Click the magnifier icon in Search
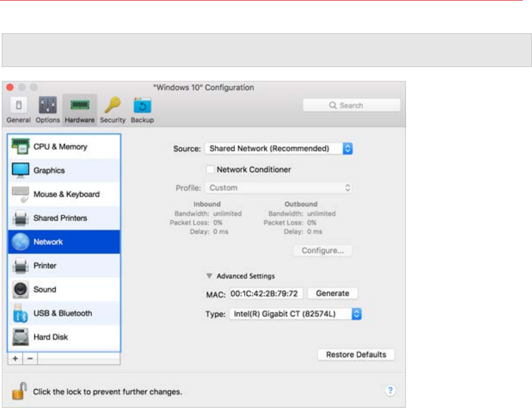 point(333,105)
